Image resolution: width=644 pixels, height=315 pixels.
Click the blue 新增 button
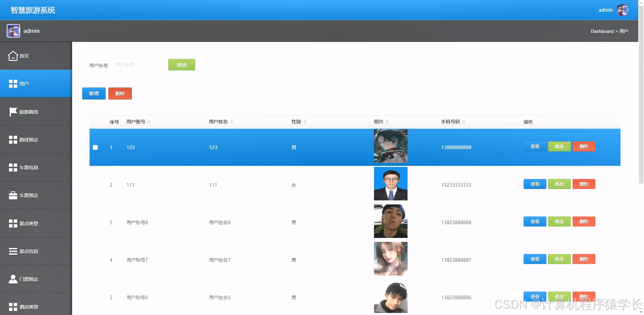pyautogui.click(x=94, y=93)
